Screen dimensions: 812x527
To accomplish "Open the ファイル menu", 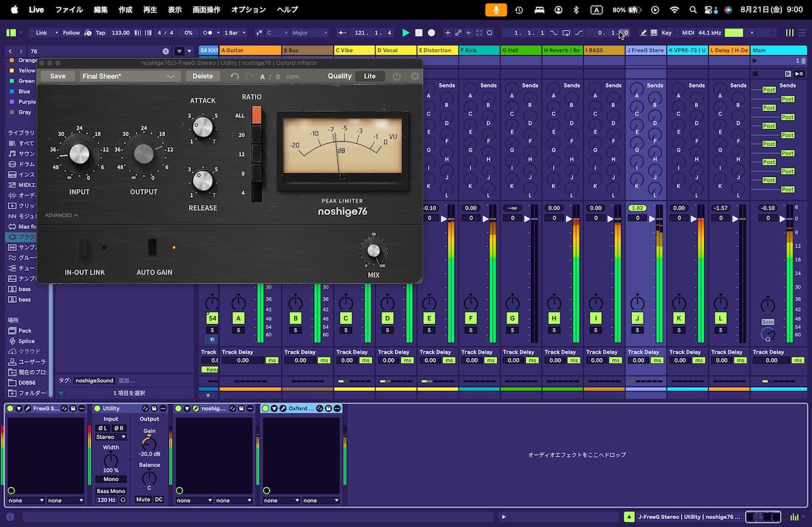I will (x=69, y=10).
